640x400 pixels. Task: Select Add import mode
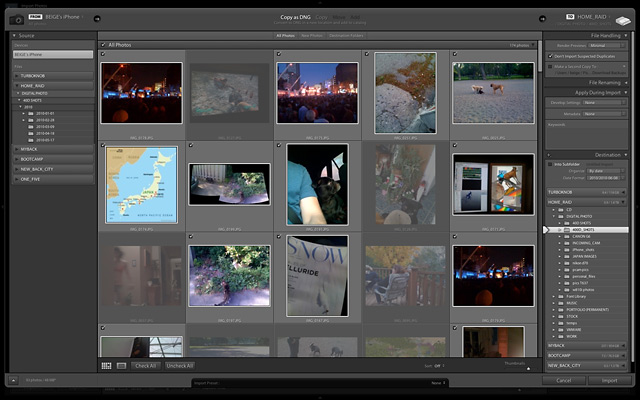[x=355, y=17]
